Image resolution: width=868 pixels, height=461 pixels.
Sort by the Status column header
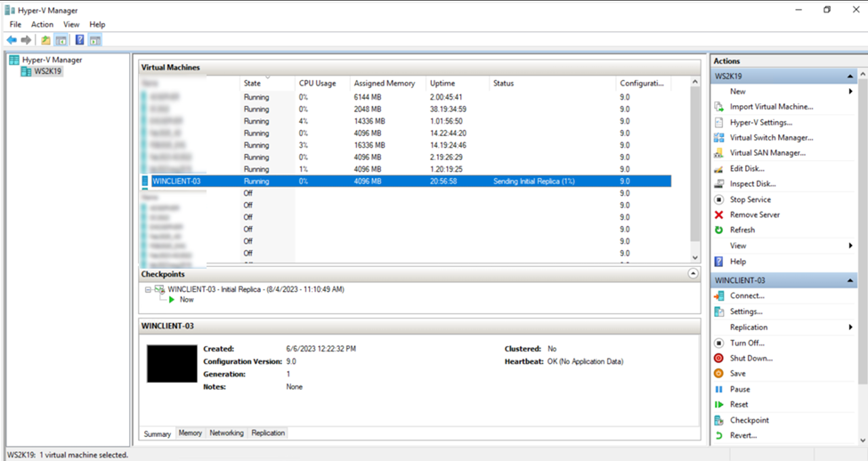click(x=552, y=83)
